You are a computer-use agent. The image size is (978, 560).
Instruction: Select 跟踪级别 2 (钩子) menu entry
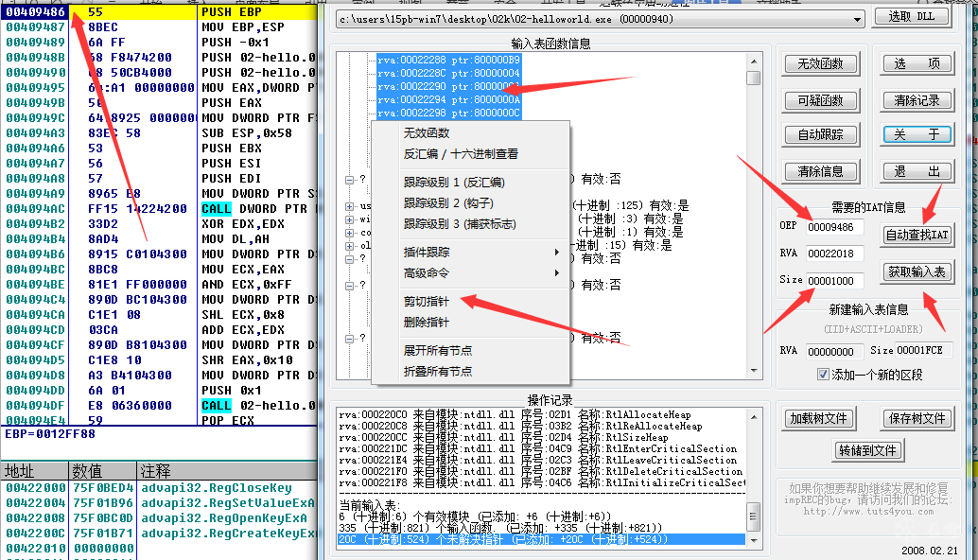pos(470,203)
